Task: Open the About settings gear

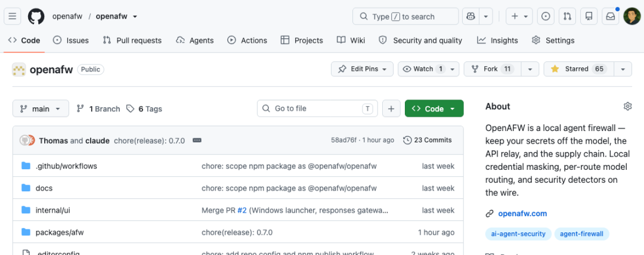Action: (627, 107)
